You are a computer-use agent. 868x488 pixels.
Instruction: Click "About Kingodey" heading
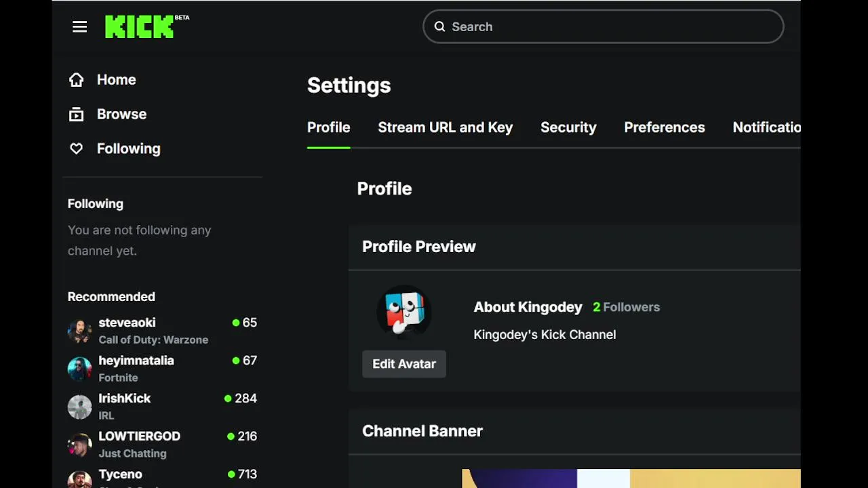coord(528,307)
